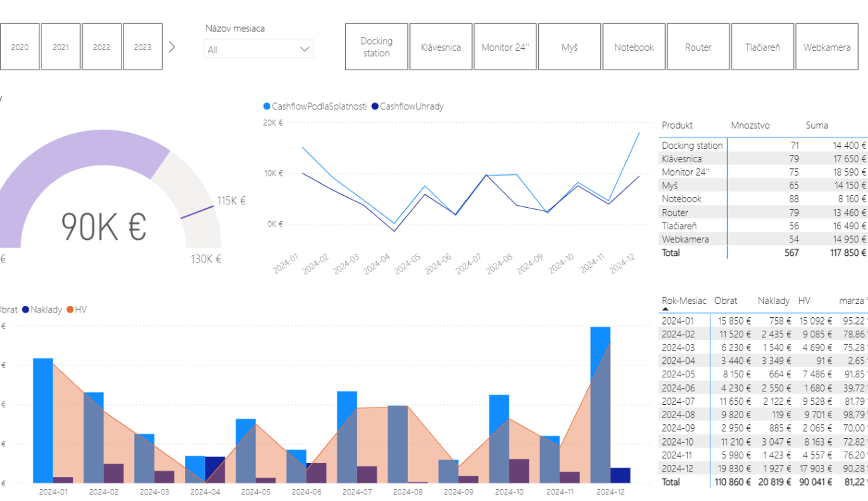Select the 2020 year slicer button
The height and width of the screenshot is (501, 868).
(x=19, y=47)
